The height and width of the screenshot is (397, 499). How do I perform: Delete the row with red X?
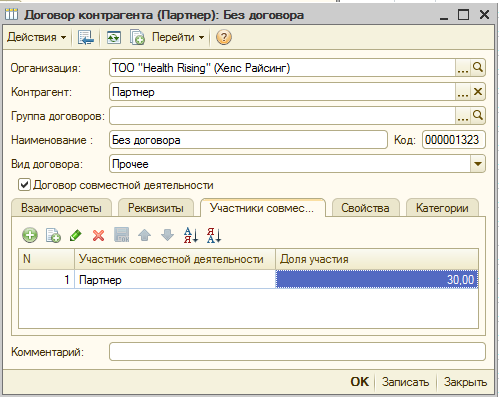pyautogui.click(x=98, y=235)
